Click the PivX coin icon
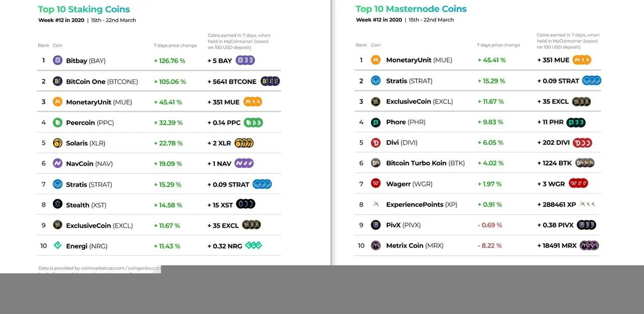644x314 pixels. [376, 225]
